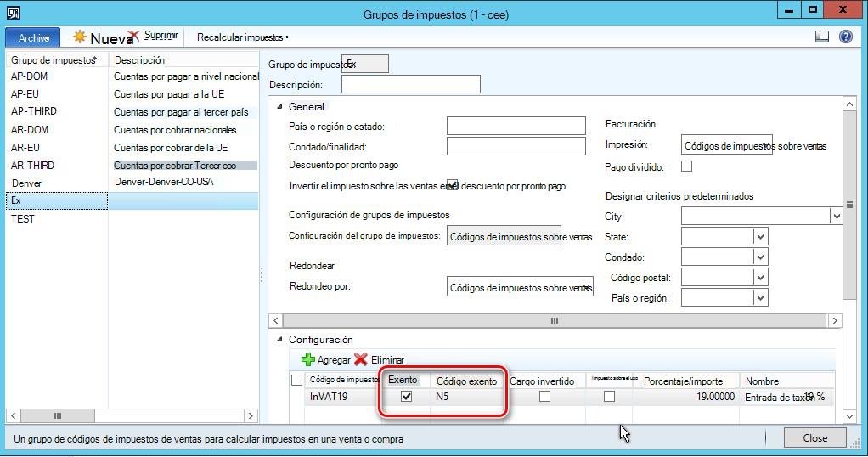The image size is (868, 457).
Task: Click the InVAT19 tax code cell
Action: pos(342,397)
